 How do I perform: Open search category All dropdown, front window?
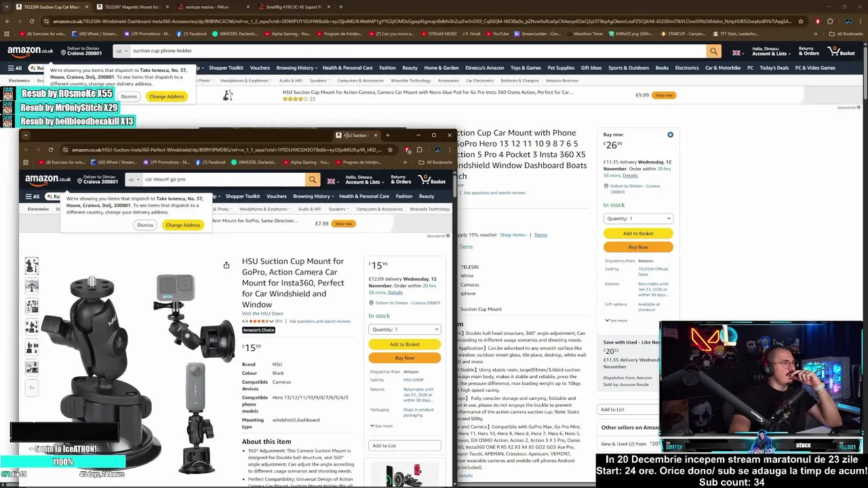134,180
